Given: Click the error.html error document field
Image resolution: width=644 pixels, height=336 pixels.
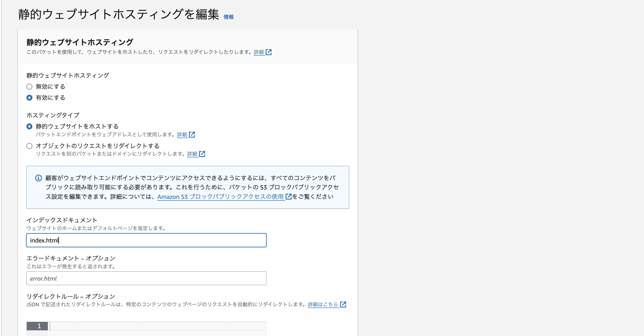Looking at the screenshot, I should click(146, 278).
